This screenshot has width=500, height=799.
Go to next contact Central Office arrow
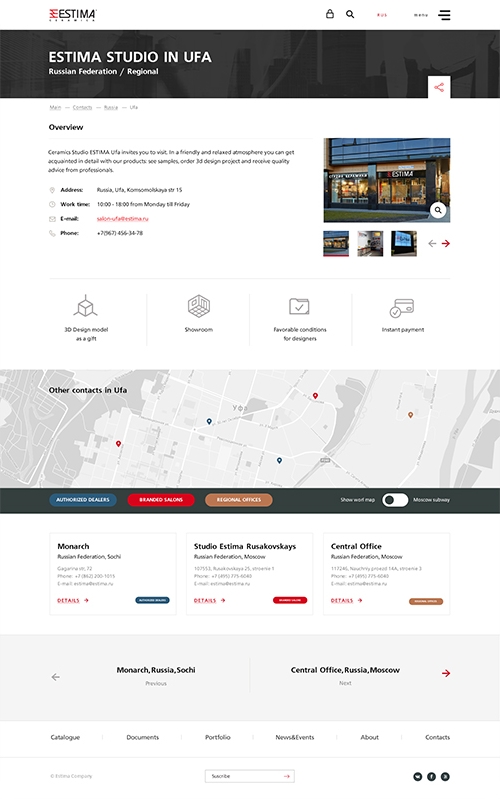(x=446, y=673)
